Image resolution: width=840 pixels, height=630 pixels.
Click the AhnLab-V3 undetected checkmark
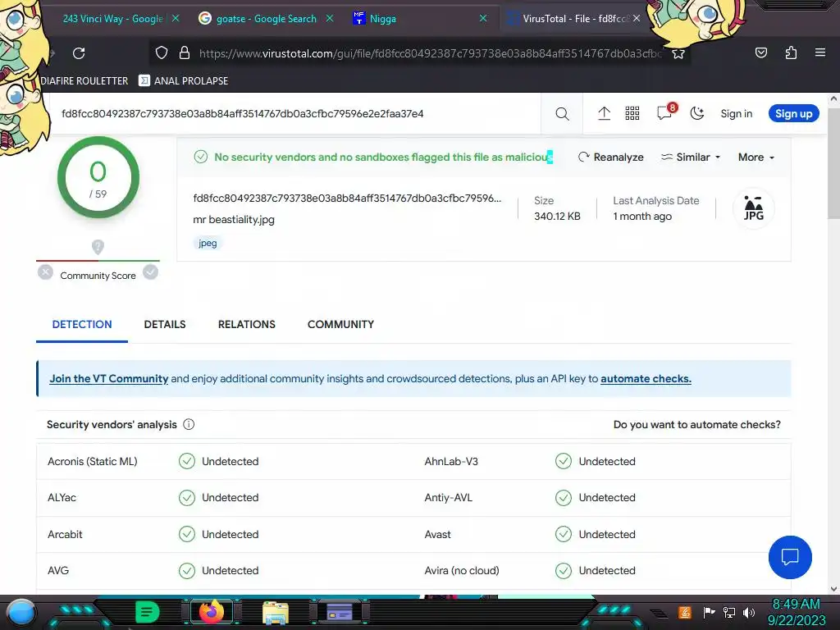point(563,461)
